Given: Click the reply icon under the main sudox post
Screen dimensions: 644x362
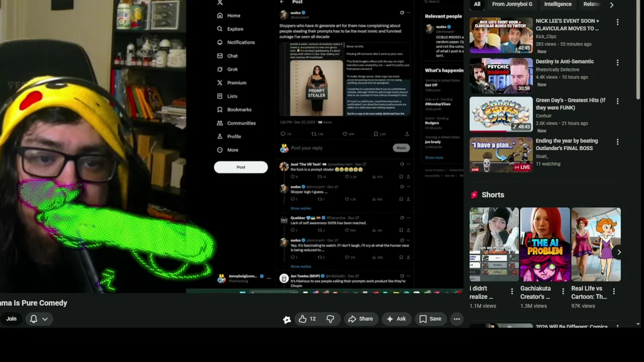Looking at the screenshot, I should [283, 134].
